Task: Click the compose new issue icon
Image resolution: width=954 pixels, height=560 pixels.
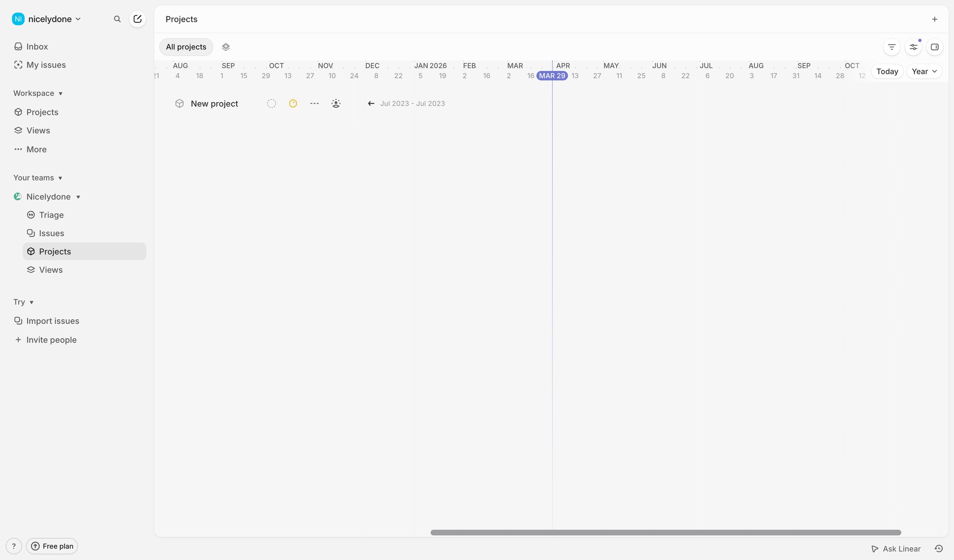Action: pyautogui.click(x=138, y=19)
